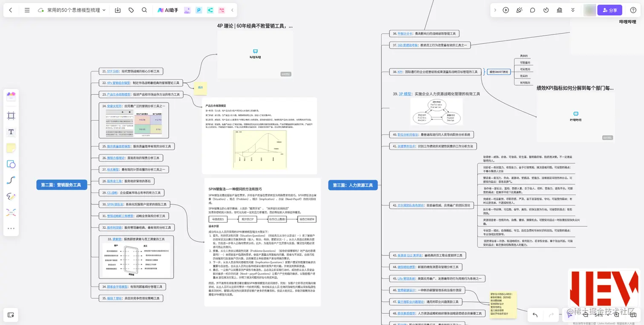Open the 贝尔宾团队角色理论 link

pyautogui.click(x=412, y=205)
